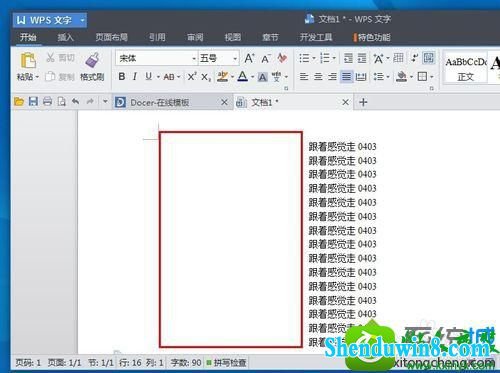Viewport: 500px width, 373px height.
Task: Apply superscript X² formatting
Action: 192,77
